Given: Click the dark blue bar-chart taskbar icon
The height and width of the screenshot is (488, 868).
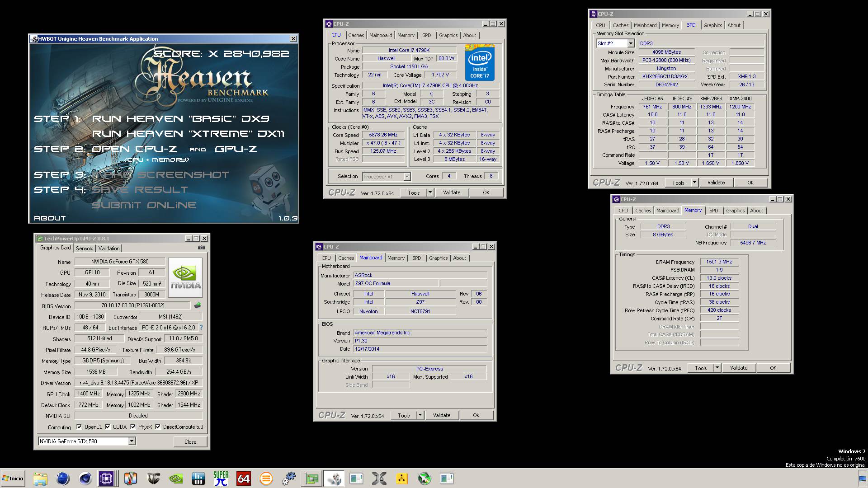Looking at the screenshot, I should click(198, 479).
